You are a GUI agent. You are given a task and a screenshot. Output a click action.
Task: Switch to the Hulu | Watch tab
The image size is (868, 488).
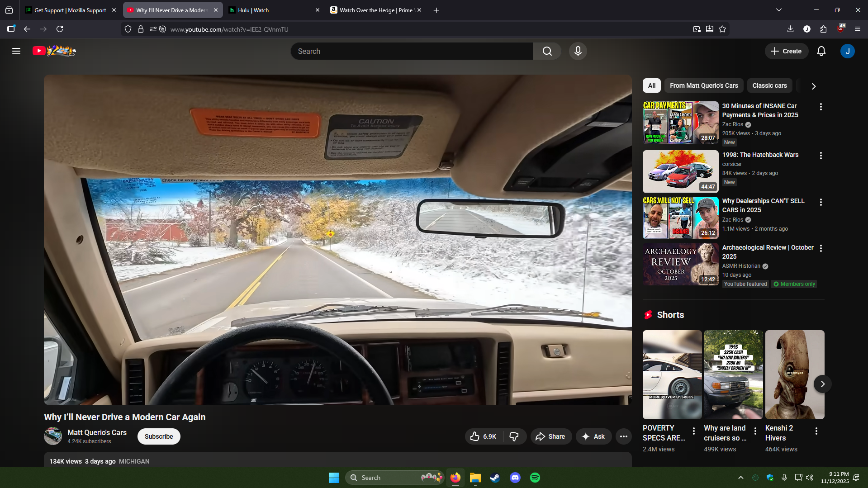click(271, 10)
